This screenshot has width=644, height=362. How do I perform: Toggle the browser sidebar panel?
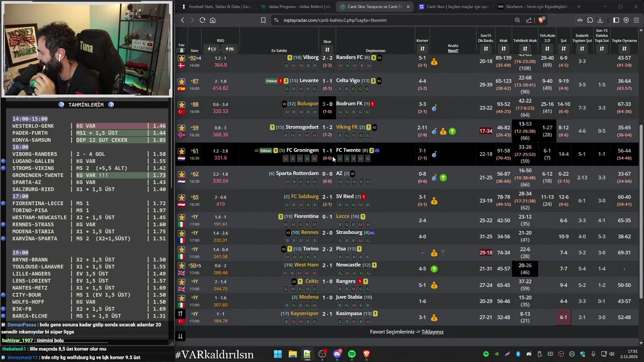point(616,20)
